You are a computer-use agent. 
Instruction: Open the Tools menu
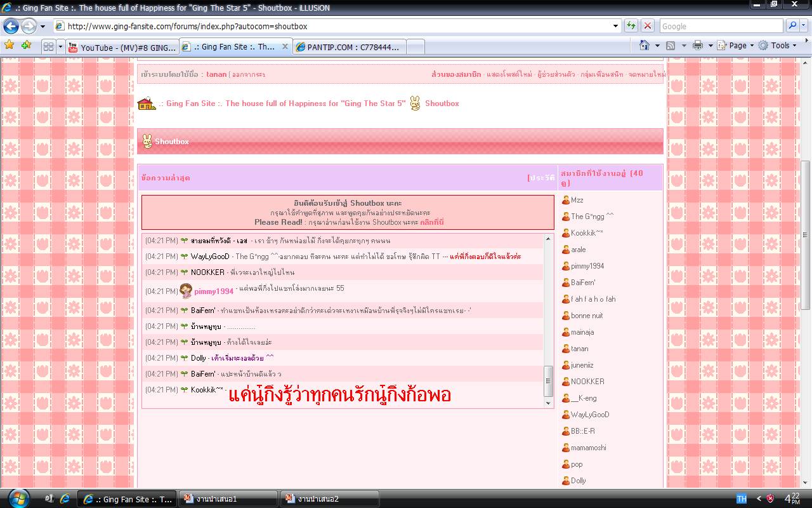778,45
